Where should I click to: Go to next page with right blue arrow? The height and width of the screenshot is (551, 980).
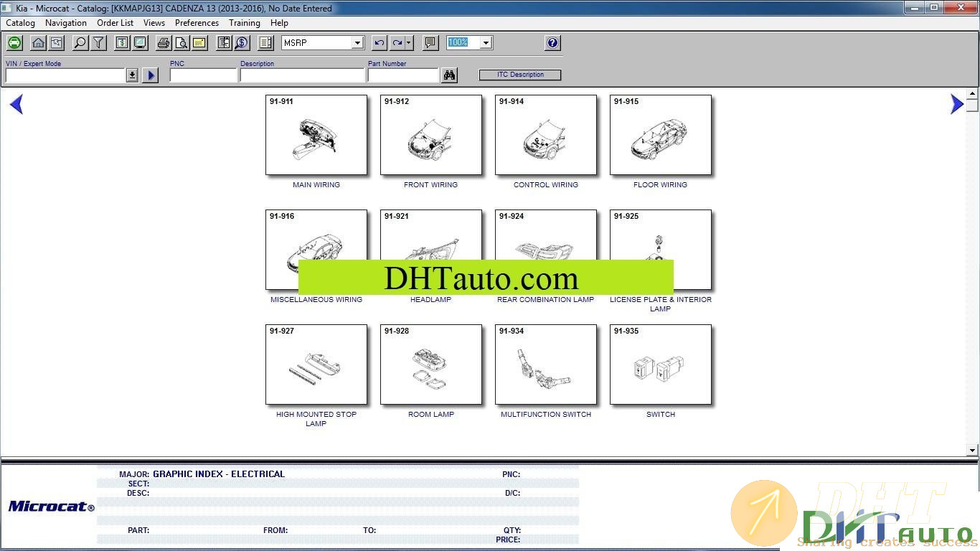[x=956, y=104]
